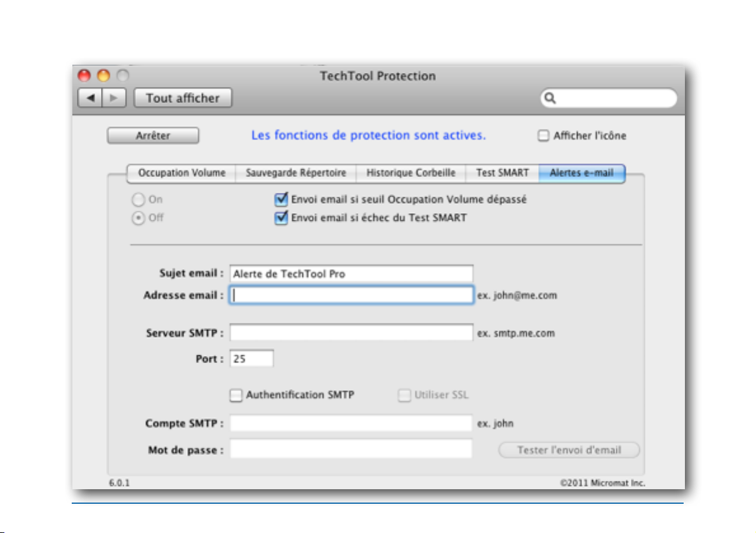Image resolution: width=756 pixels, height=533 pixels.
Task: Switch to the Test SMART tab
Action: (x=502, y=173)
